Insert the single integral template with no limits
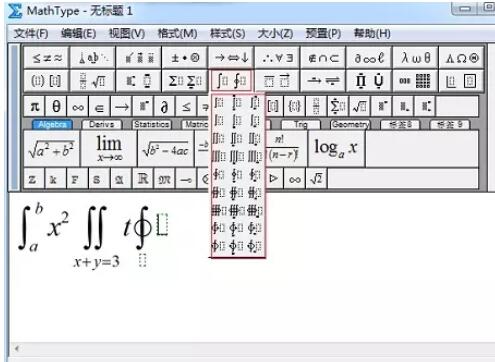This screenshot has height=362, width=495. pyautogui.click(x=219, y=102)
